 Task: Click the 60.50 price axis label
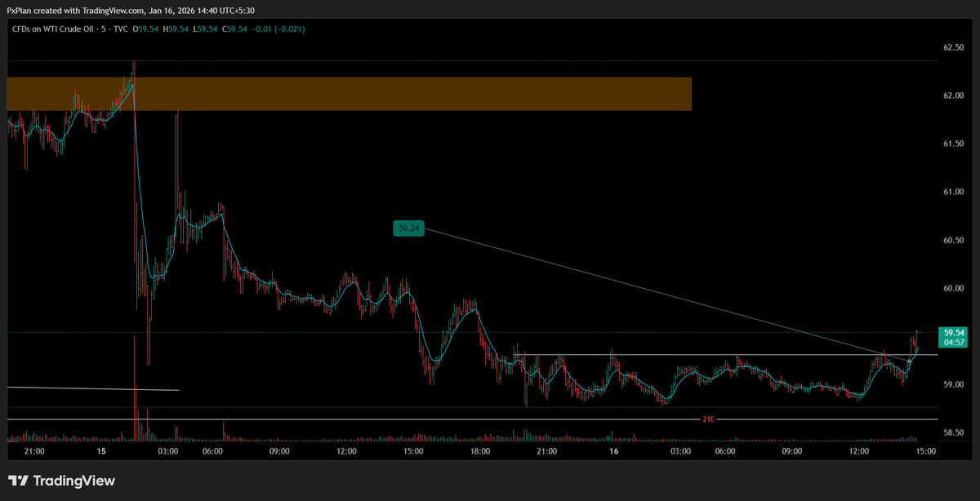(954, 240)
